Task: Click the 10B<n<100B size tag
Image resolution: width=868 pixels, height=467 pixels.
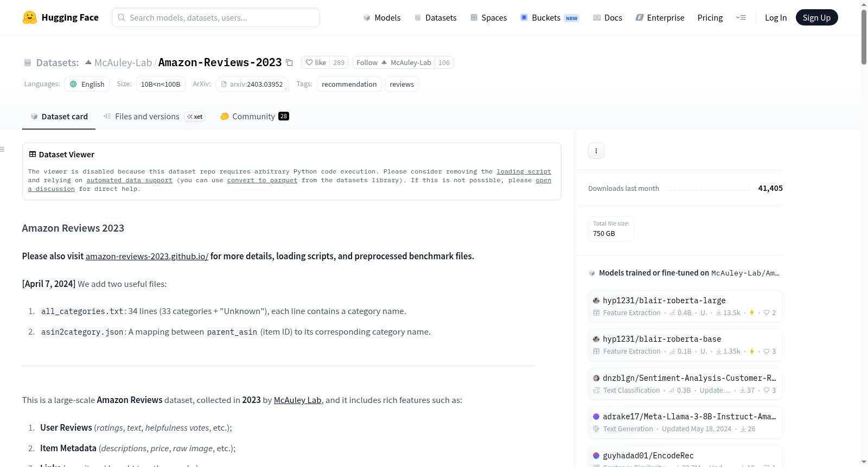Action: coord(161,84)
